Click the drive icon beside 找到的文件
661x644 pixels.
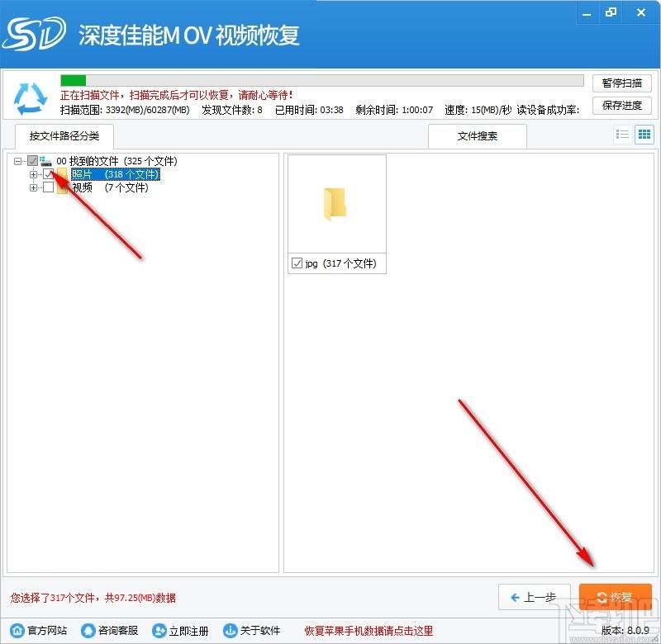click(45, 161)
